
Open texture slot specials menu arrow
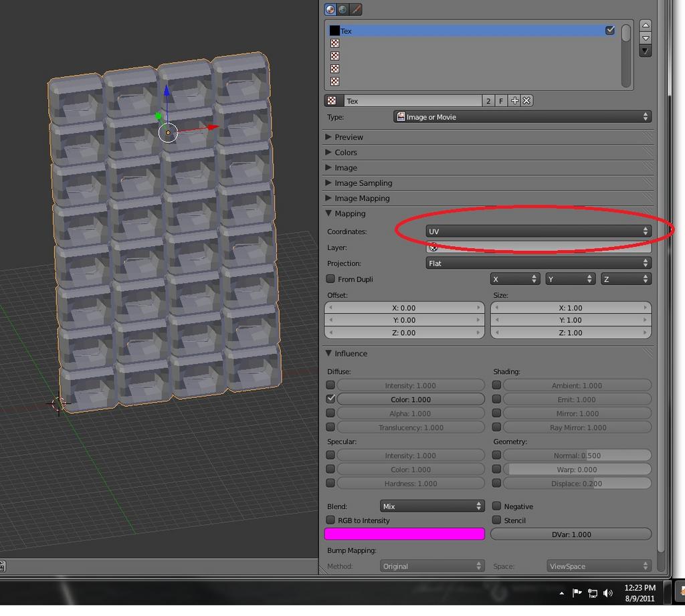[x=646, y=51]
